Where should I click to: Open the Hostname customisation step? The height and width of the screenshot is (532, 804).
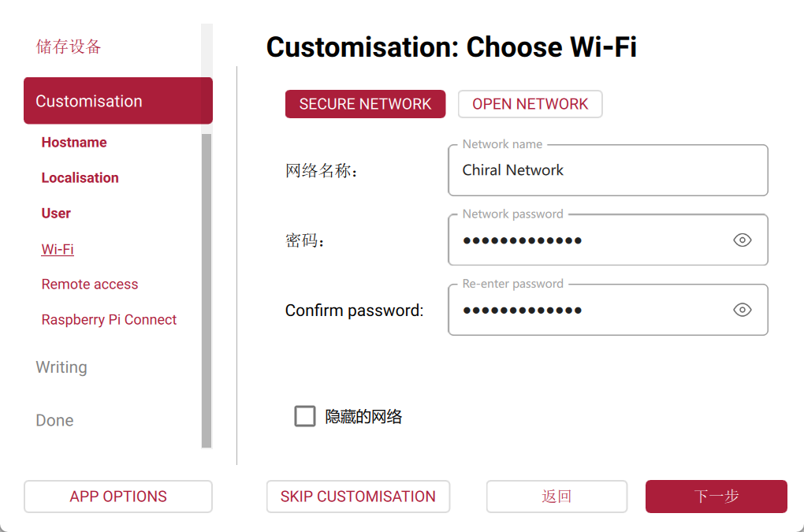pos(74,143)
